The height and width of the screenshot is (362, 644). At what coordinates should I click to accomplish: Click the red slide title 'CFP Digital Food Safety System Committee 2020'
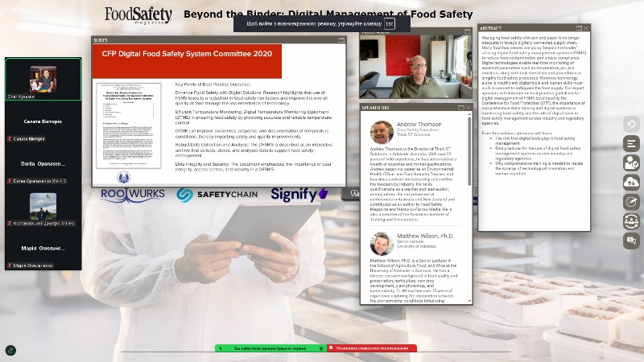click(187, 54)
